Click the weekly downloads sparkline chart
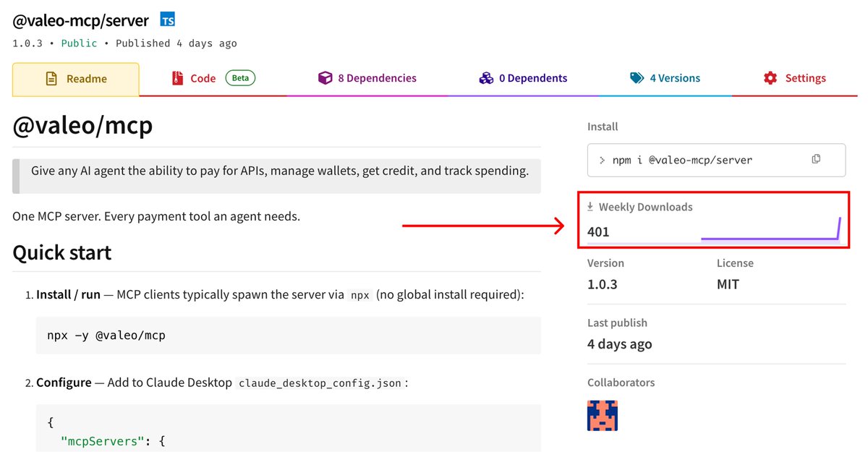This screenshot has width=868, height=452. [x=771, y=229]
